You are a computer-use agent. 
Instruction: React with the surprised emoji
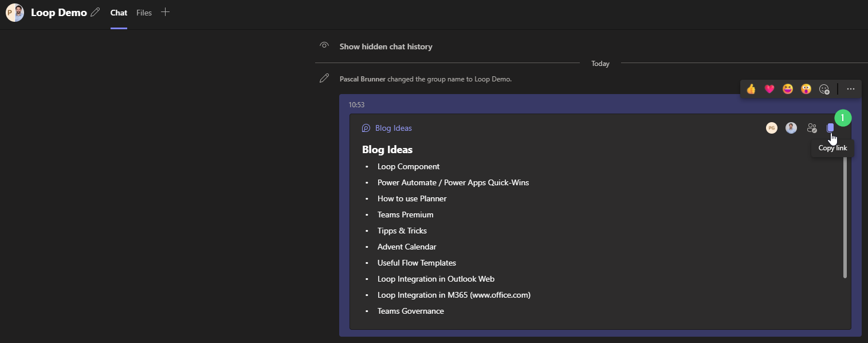pyautogui.click(x=806, y=89)
